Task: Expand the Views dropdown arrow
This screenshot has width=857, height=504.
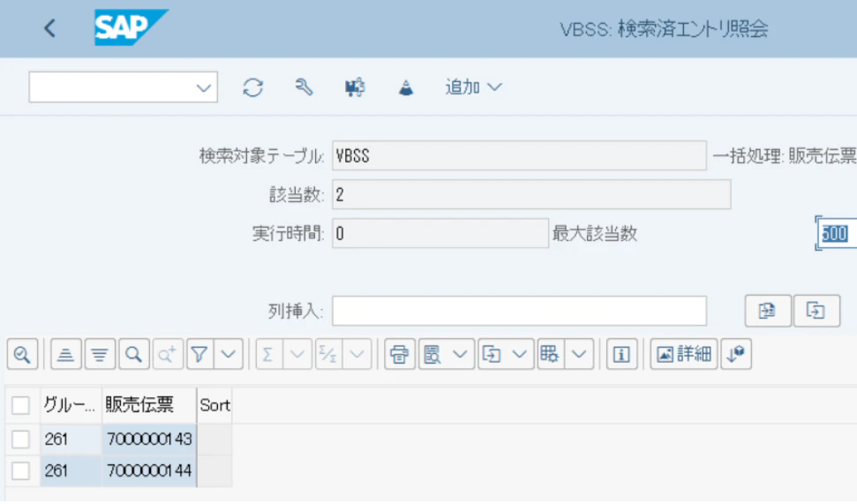Action: (x=460, y=354)
